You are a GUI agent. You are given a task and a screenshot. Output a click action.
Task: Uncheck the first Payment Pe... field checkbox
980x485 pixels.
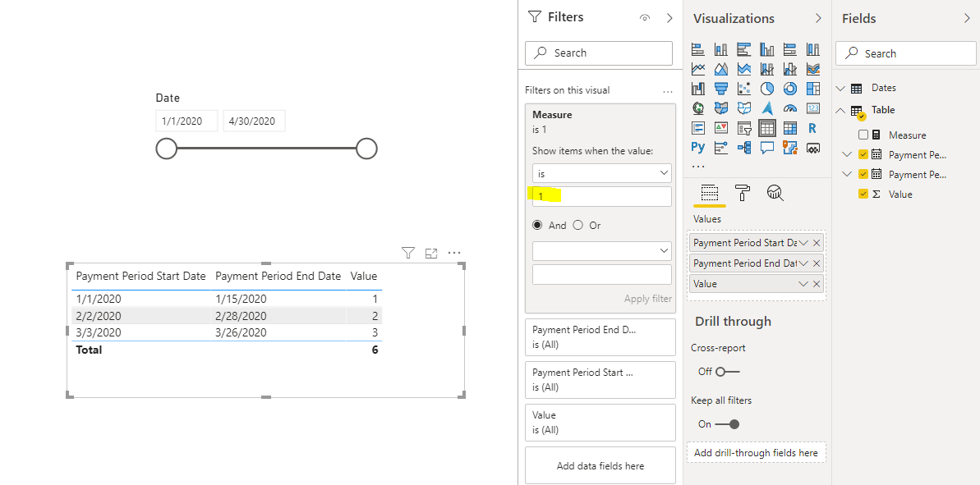863,155
